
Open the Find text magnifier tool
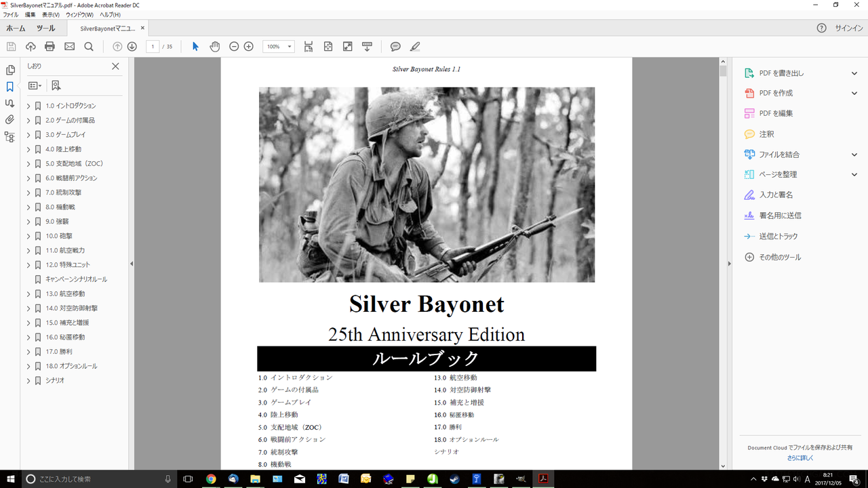pyautogui.click(x=89, y=47)
